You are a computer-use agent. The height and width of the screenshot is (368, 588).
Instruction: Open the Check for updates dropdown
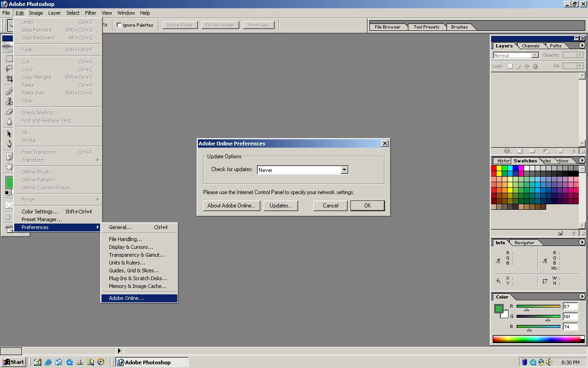point(344,170)
